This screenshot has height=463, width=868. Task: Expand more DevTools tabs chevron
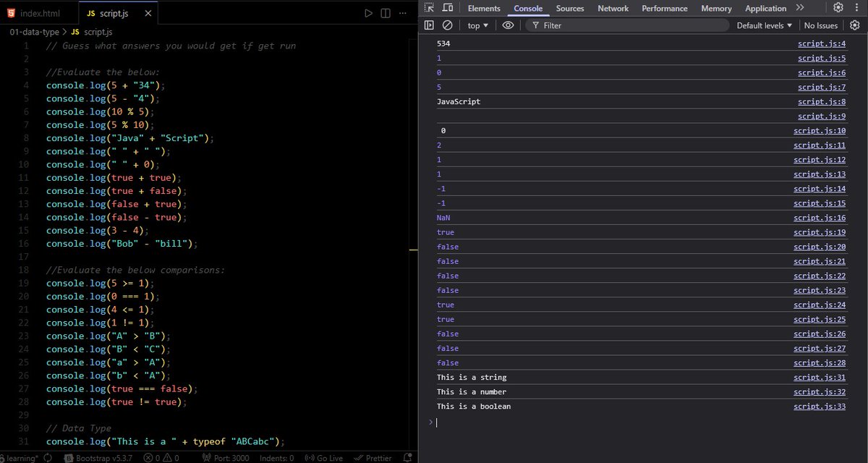point(799,8)
